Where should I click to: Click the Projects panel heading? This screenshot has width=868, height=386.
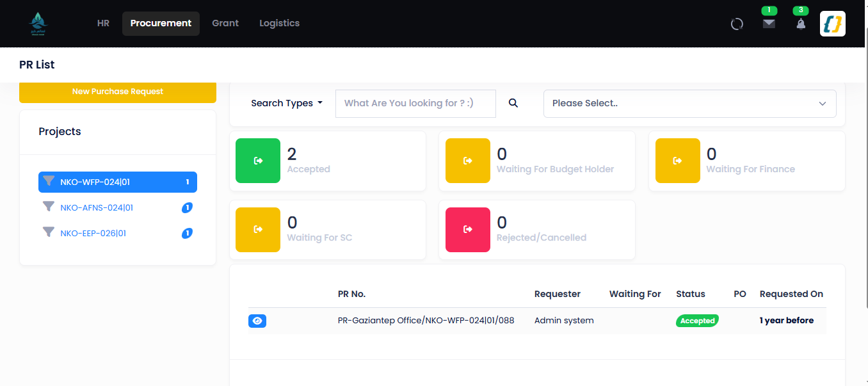point(60,131)
